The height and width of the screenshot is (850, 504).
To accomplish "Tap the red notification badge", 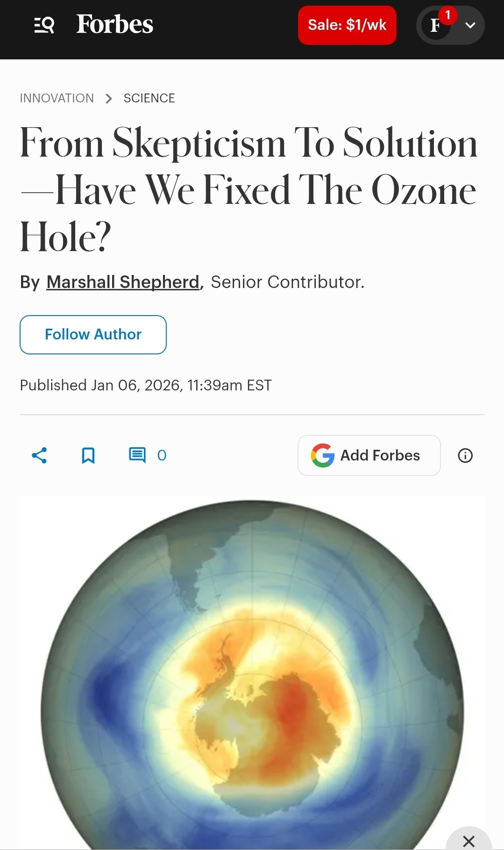I will 448,15.
